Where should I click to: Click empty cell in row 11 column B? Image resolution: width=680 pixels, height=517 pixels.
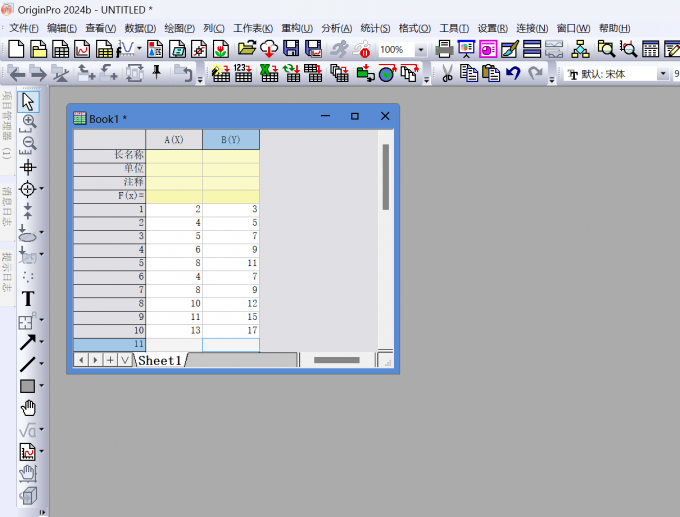coord(231,345)
